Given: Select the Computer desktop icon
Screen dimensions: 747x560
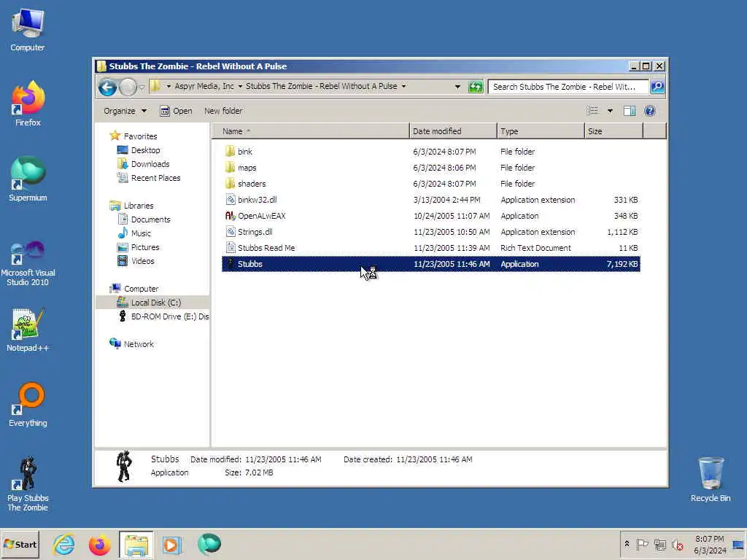Looking at the screenshot, I should [x=28, y=29].
